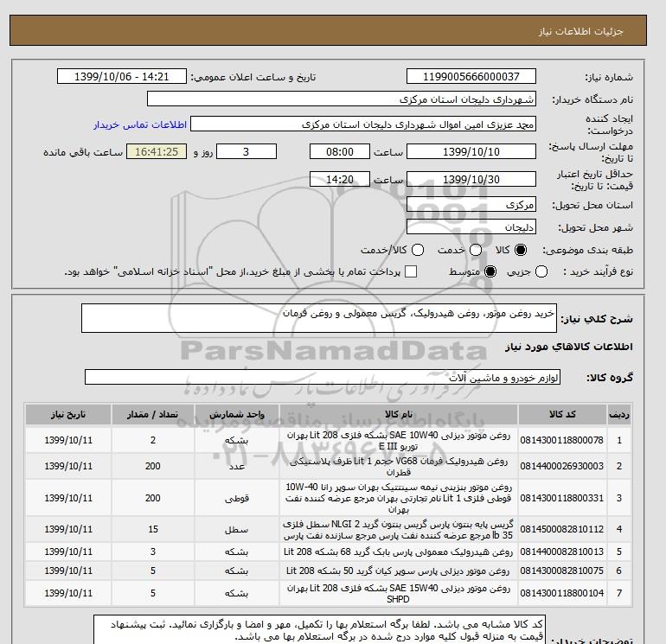The image size is (666, 644).
Task: Click the شماره نیاز field 1199005666000037
Action: click(471, 77)
